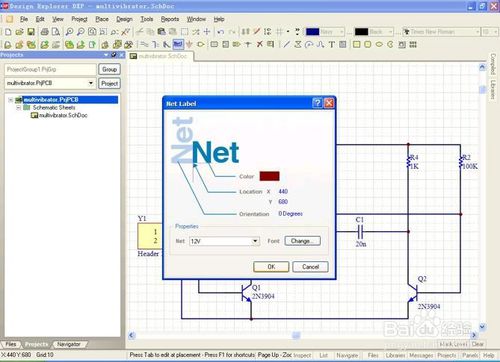Open the Net name combo box dropdown
500x362 pixels.
tap(255, 241)
